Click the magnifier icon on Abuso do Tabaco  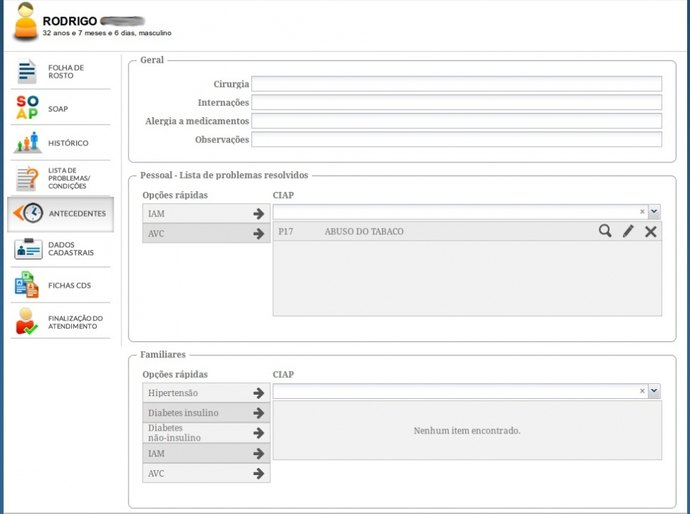[605, 231]
